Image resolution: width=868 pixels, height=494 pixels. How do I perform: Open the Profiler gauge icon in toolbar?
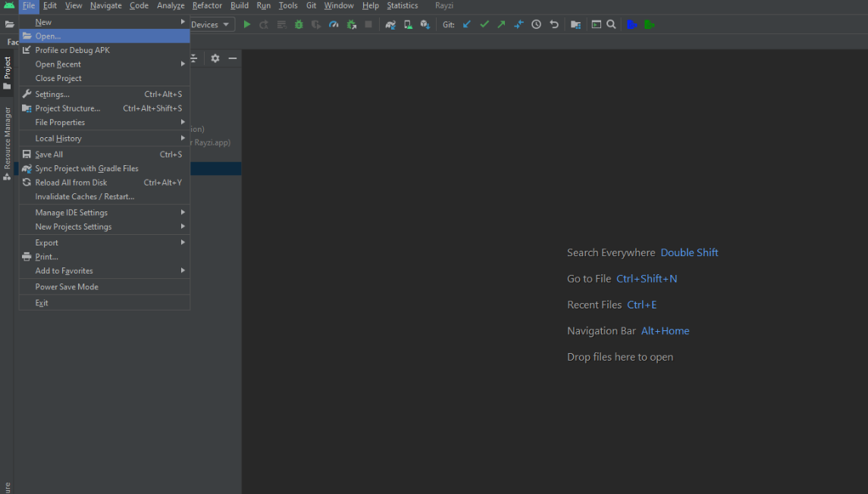coord(334,24)
